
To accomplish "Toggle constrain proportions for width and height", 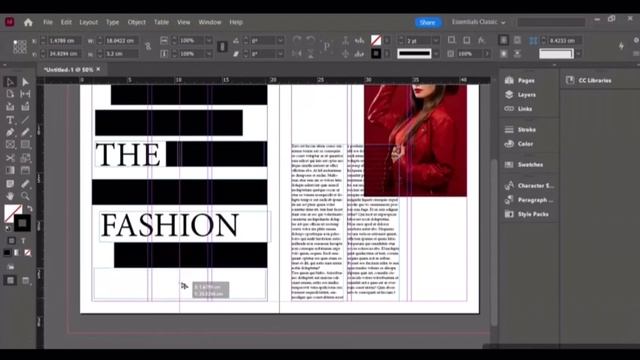I will [x=148, y=47].
